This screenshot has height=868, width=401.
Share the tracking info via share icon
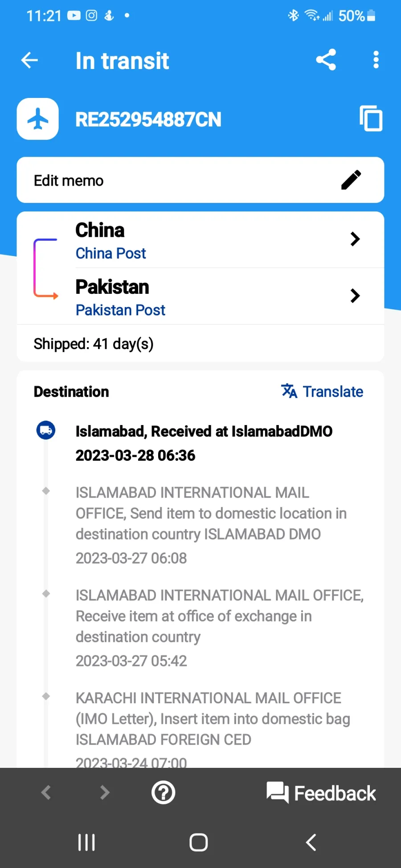[x=326, y=60]
